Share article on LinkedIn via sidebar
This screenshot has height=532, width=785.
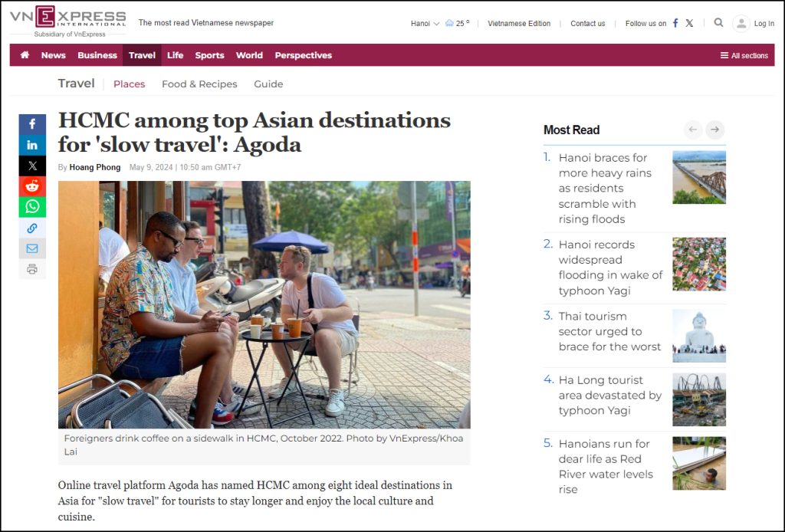[32, 145]
